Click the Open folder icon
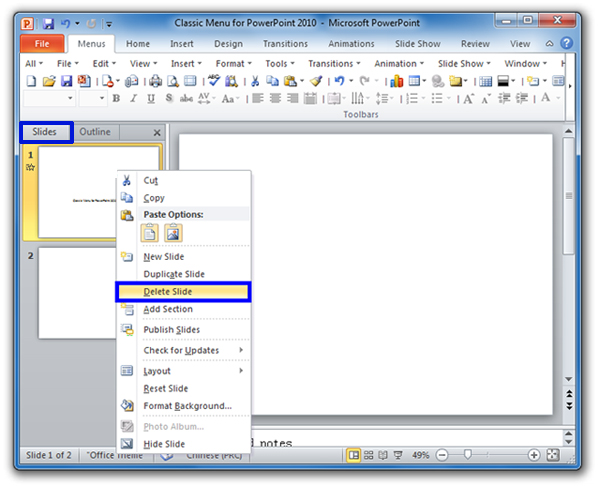 [x=49, y=81]
